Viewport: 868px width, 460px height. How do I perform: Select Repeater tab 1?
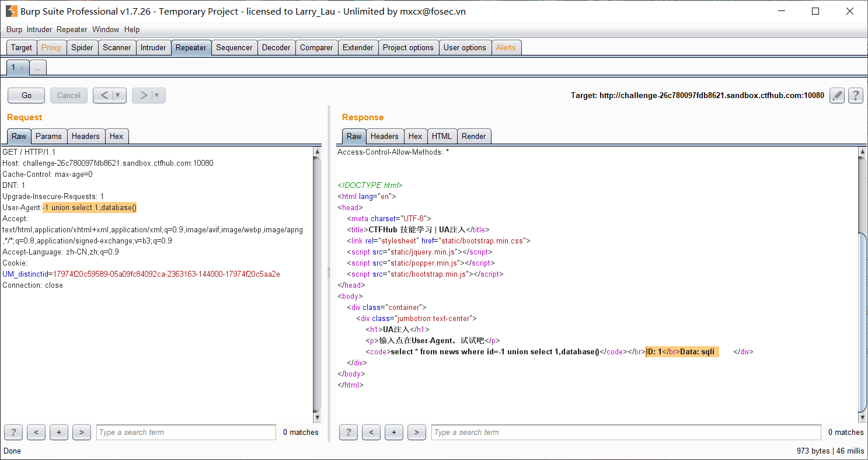[x=13, y=68]
